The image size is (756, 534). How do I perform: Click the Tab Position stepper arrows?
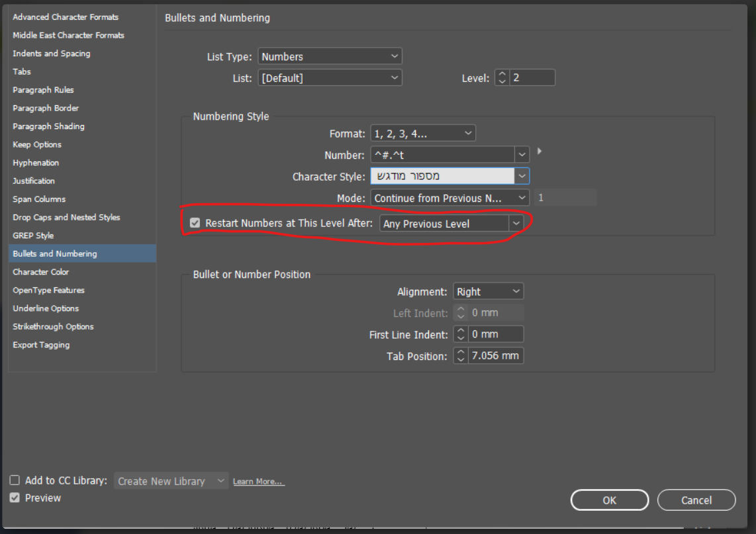(461, 356)
